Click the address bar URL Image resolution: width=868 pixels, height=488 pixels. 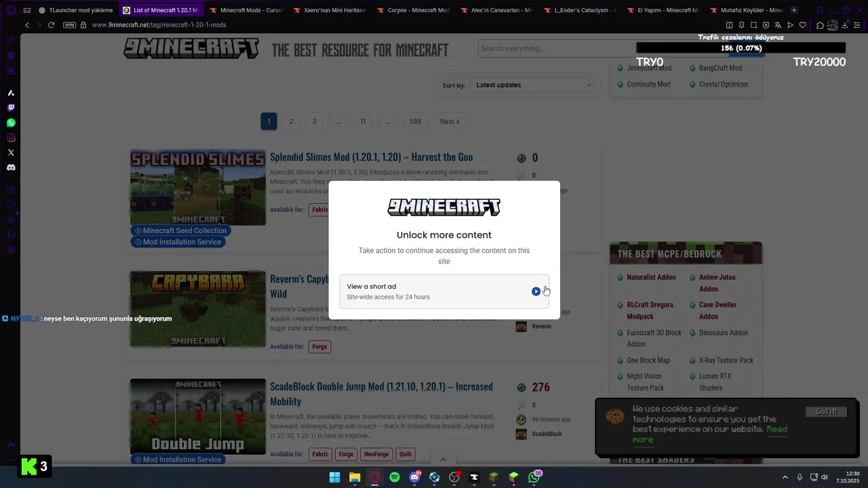[159, 25]
